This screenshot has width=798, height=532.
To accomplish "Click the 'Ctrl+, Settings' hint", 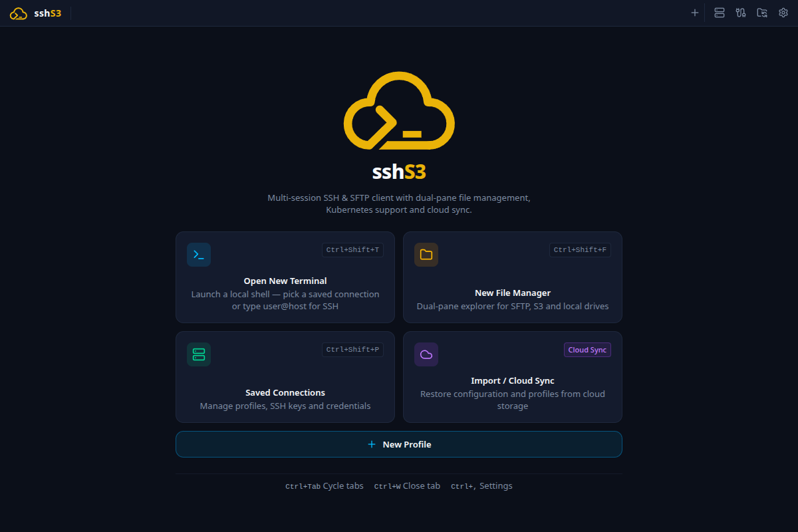I will pyautogui.click(x=481, y=486).
